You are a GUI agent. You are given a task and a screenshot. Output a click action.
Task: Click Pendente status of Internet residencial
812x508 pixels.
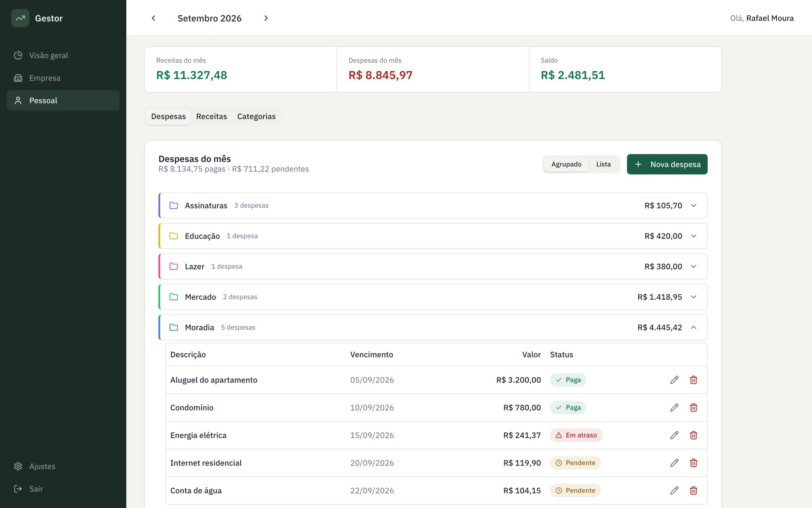(575, 463)
